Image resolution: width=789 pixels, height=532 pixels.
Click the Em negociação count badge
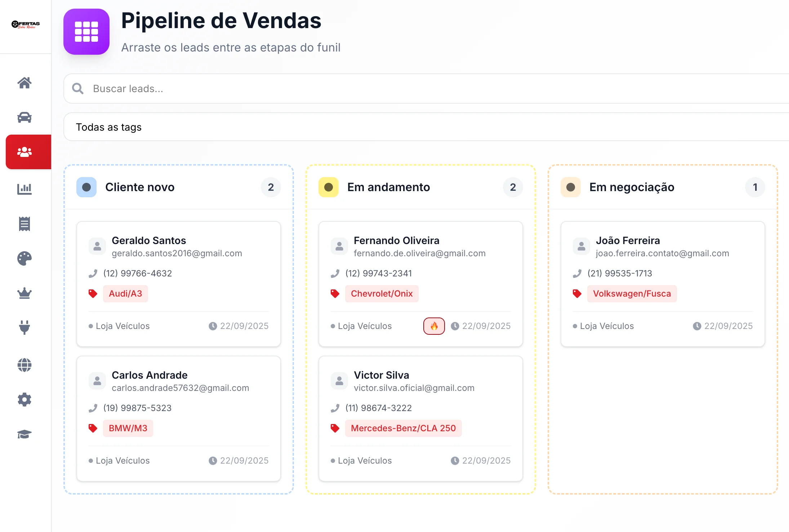coord(755,187)
